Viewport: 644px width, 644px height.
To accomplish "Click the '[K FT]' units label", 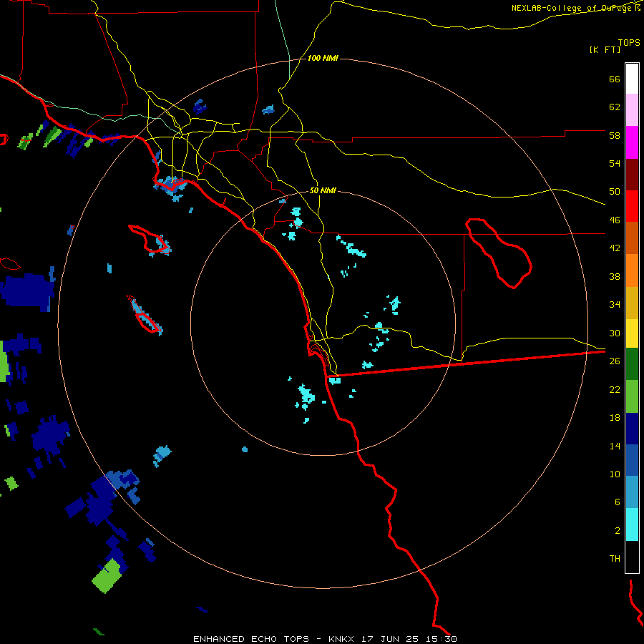I will pyautogui.click(x=605, y=49).
